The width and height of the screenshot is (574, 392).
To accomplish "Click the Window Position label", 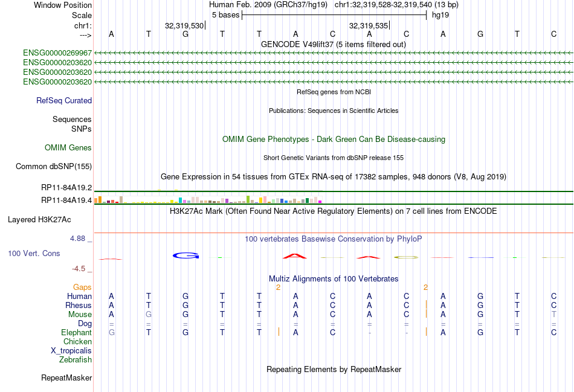I will 63,5.
